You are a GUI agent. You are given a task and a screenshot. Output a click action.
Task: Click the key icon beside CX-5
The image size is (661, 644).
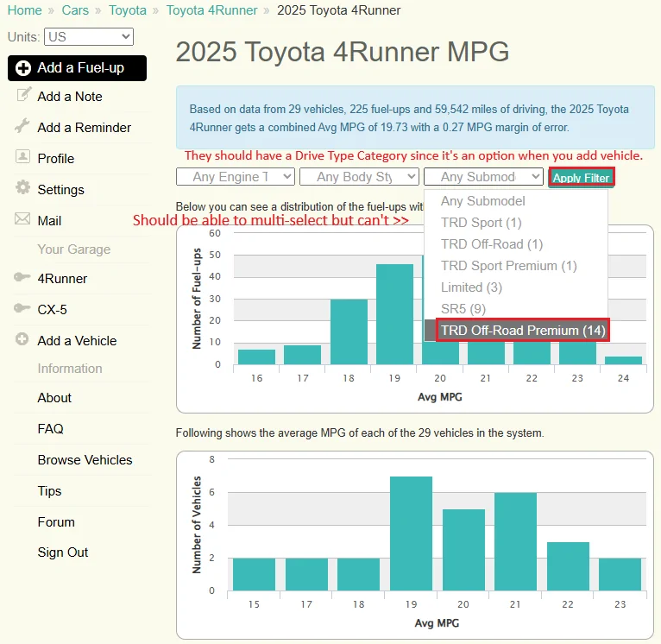[22, 308]
